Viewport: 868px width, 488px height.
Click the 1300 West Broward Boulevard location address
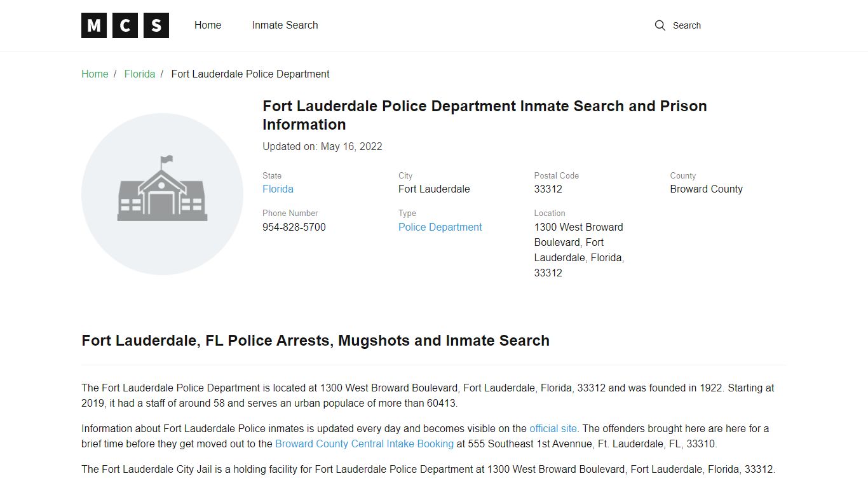(x=579, y=250)
